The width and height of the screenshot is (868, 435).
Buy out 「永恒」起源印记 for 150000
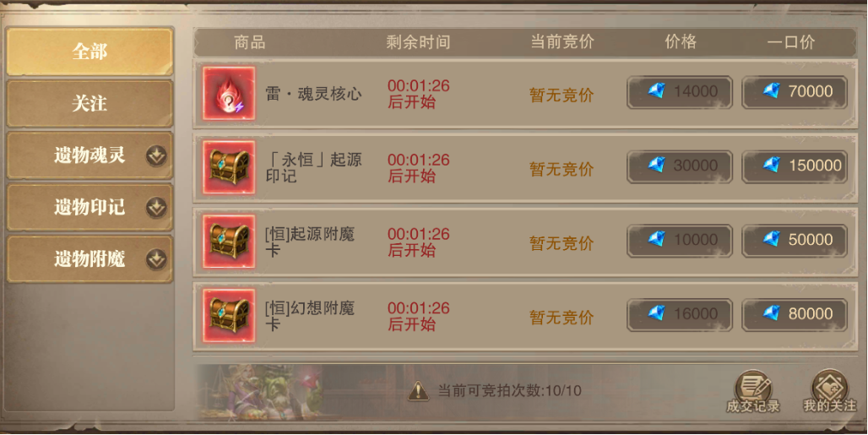(x=795, y=166)
